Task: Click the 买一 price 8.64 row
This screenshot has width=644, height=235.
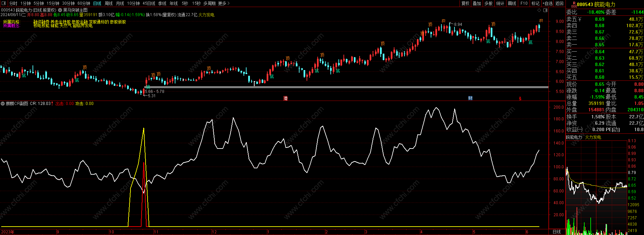Action: pos(605,52)
